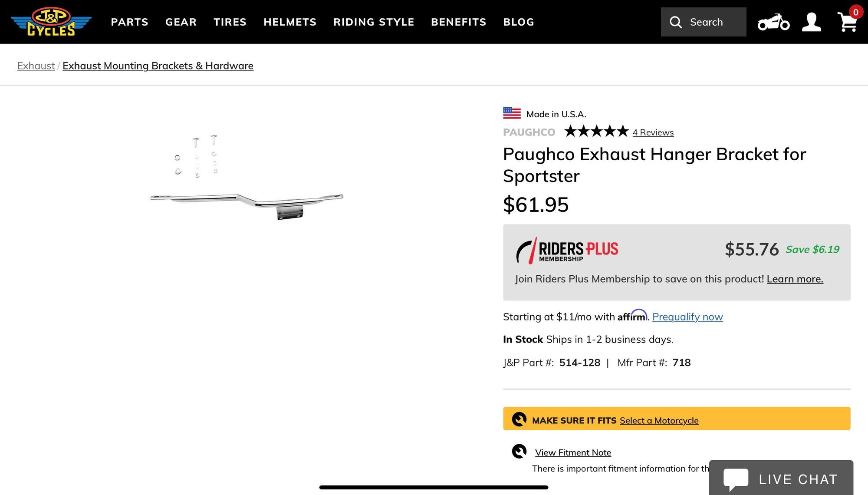Click the Make Sure It Fits wrench icon
This screenshot has width=868, height=495.
pos(519,419)
